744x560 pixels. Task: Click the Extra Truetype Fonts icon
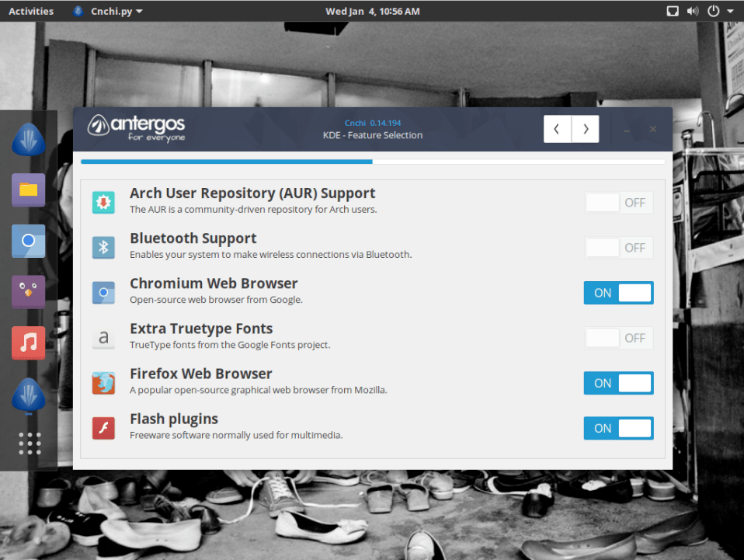[103, 338]
